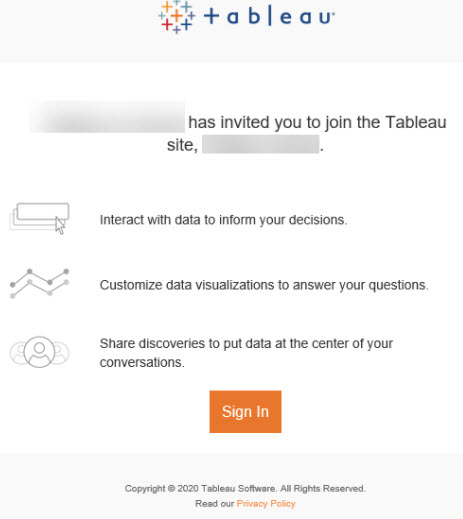Click the word 'conversations.' in the share text
Image resolution: width=463 pixels, height=519 pixels.
tap(142, 362)
